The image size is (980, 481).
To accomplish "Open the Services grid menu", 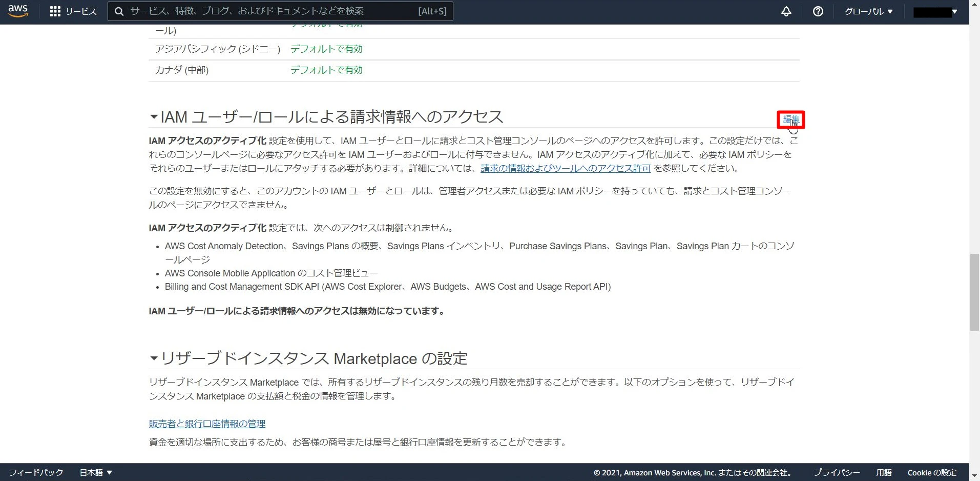I will tap(73, 11).
